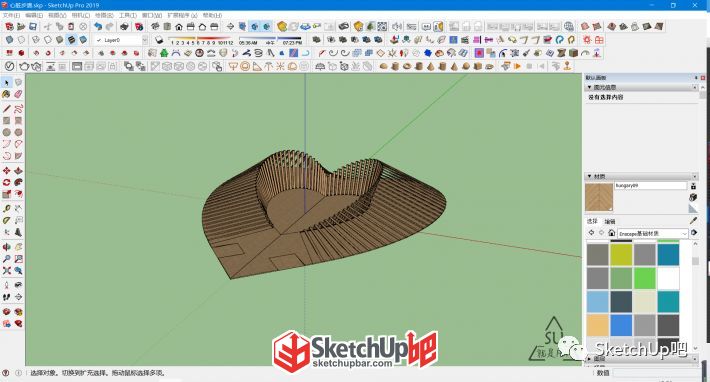Click the in-model materials home button
Image resolution: width=710 pixels, height=382 pixels.
click(612, 233)
